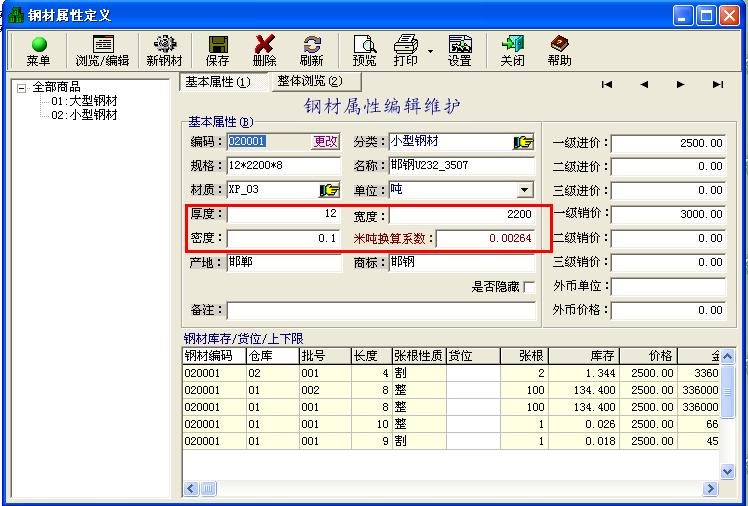Go to the next record

click(x=681, y=84)
